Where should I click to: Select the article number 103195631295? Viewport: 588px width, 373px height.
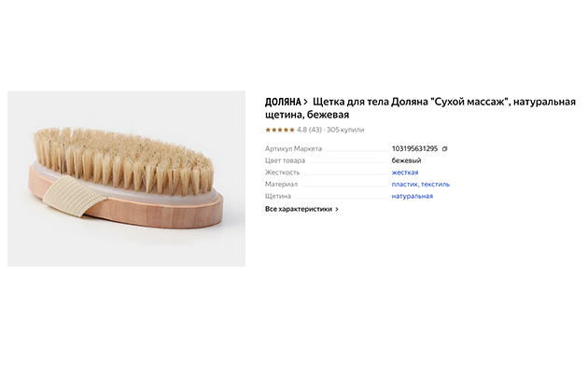[x=414, y=148]
